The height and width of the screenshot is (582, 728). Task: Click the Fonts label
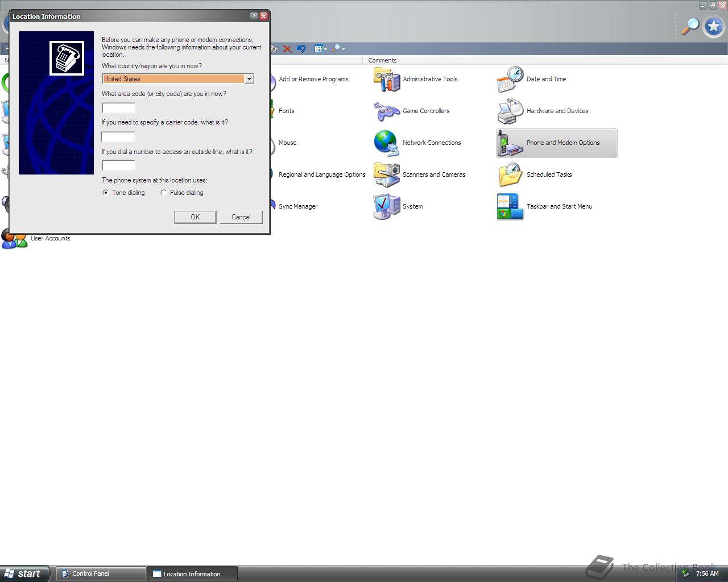(287, 111)
